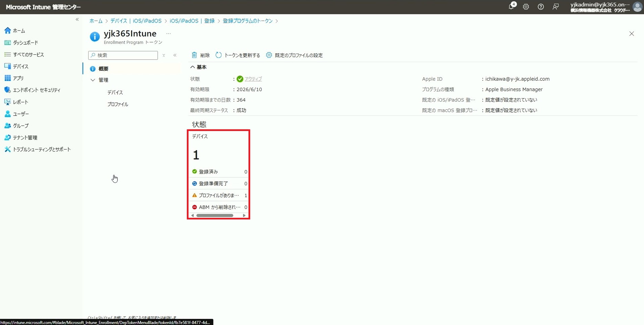Open レポート in the sidebar
644x325 pixels.
tap(16, 102)
